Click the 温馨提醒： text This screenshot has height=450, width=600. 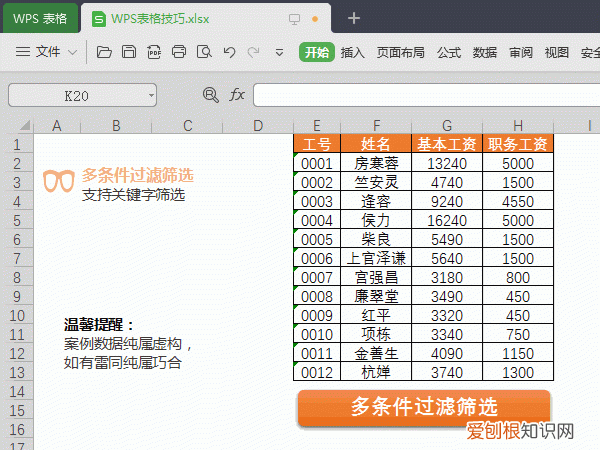tap(99, 324)
